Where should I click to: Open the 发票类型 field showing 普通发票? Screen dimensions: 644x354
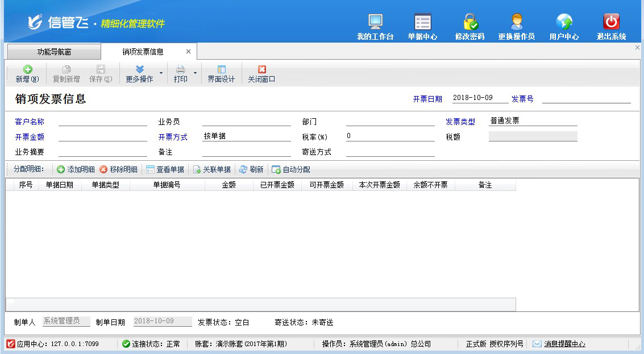(533, 121)
